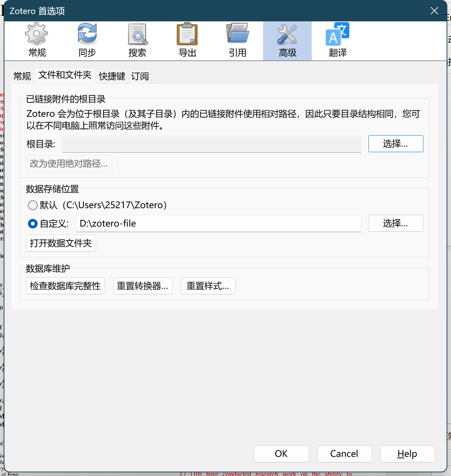Click the 已链接附件的根目录 section heading
Viewport: 451px width, 476px height.
66,99
